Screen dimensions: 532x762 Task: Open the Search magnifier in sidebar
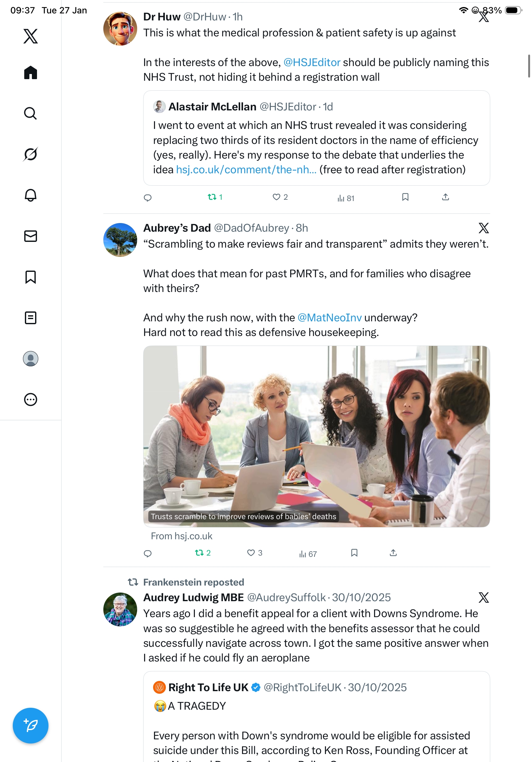pos(31,113)
